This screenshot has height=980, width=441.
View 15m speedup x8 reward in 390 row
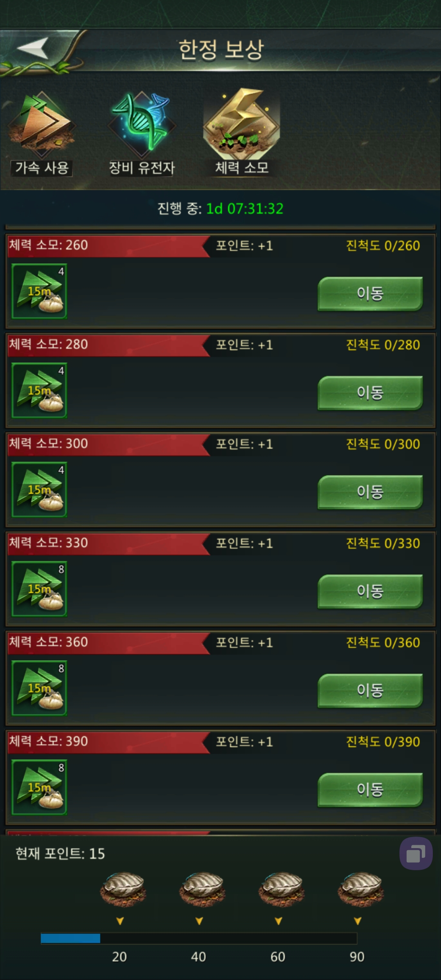(39, 787)
